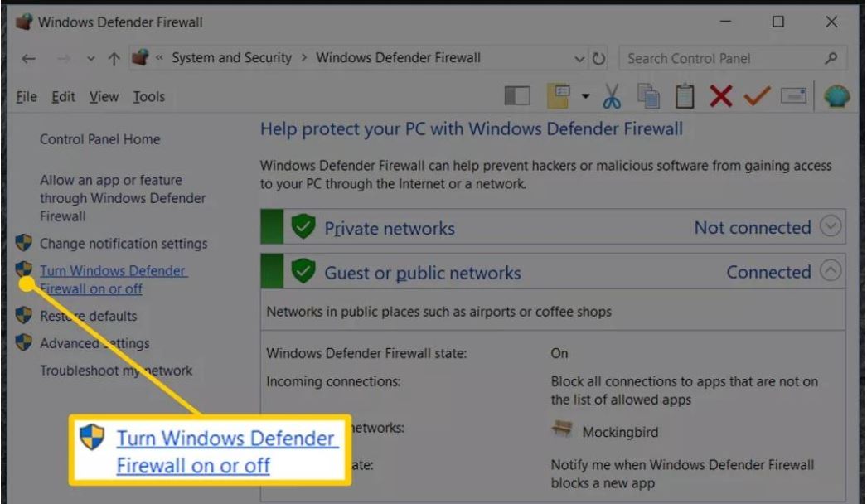Click the red X Delete icon

[720, 96]
